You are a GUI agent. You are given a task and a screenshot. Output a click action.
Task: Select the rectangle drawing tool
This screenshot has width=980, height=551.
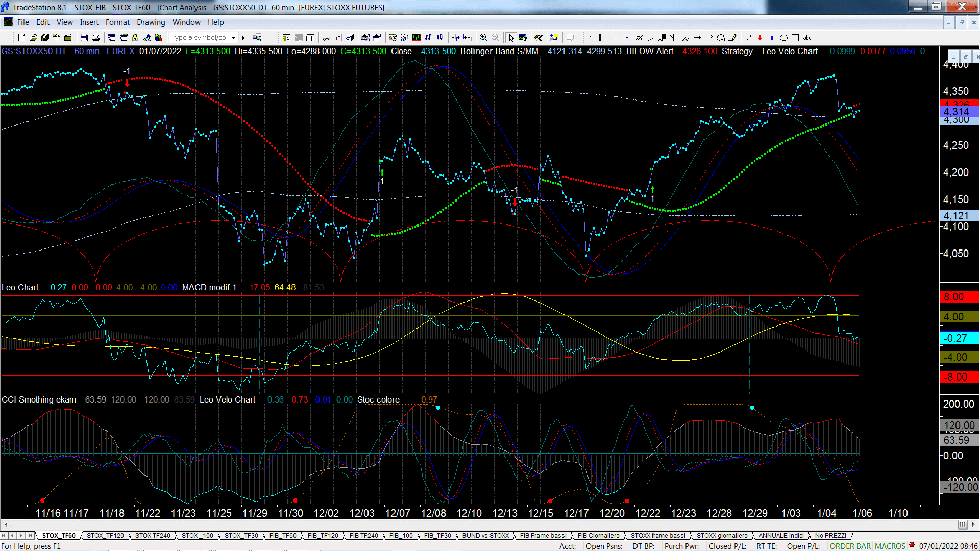click(x=795, y=37)
